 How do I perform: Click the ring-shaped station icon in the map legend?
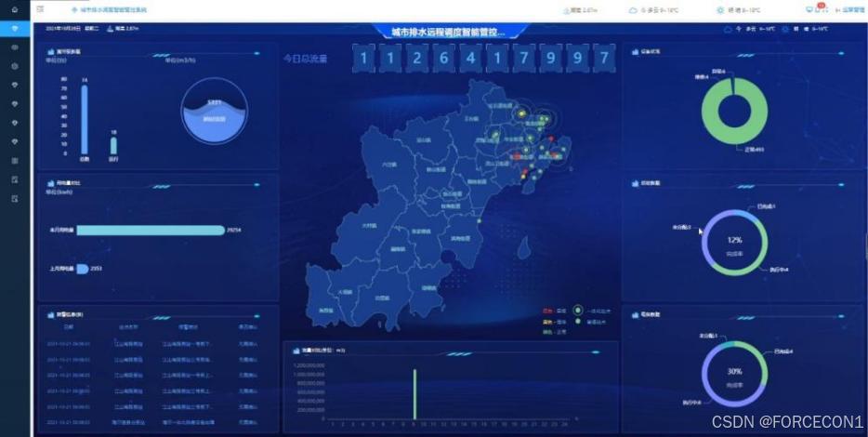tap(578, 311)
